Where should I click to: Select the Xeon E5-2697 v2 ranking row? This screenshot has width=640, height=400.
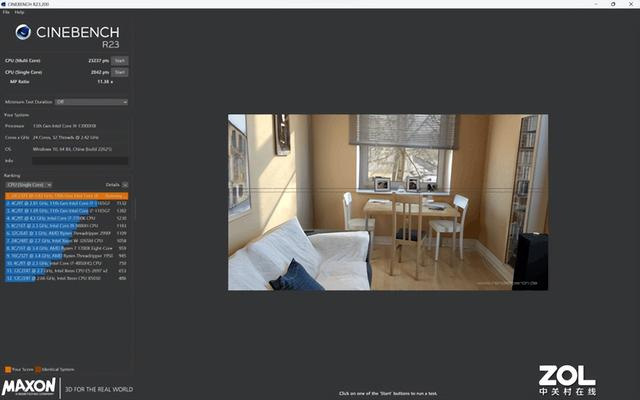pos(67,271)
